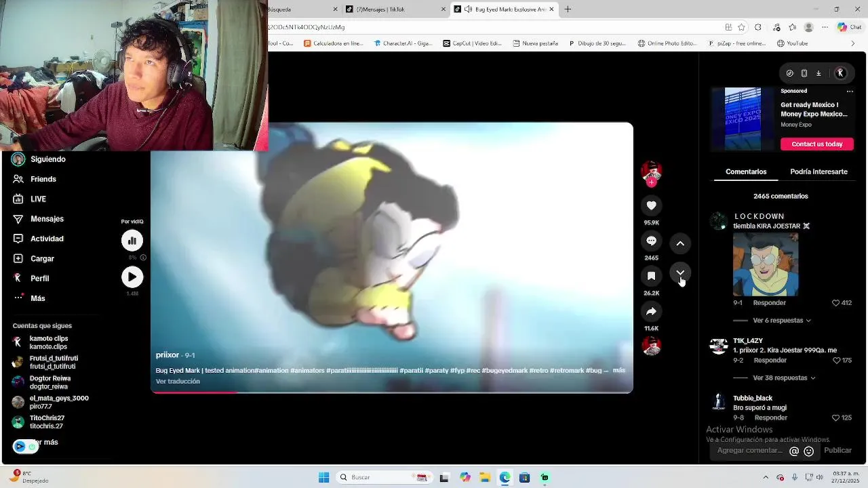
Task: Open Perfil in the sidebar
Action: 31,278
